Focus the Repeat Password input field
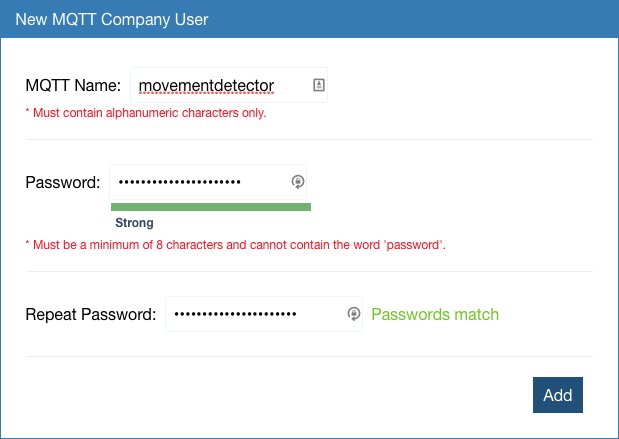This screenshot has width=619, height=439. [x=255, y=314]
